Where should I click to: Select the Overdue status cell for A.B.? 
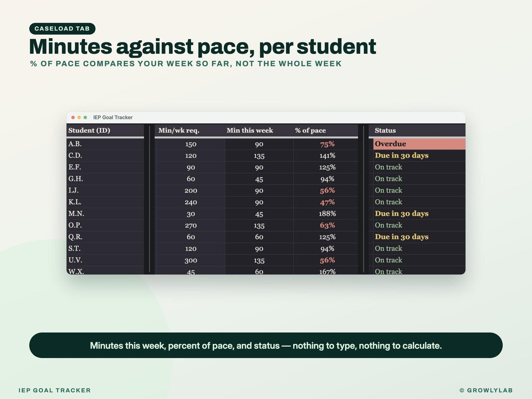[419, 144]
